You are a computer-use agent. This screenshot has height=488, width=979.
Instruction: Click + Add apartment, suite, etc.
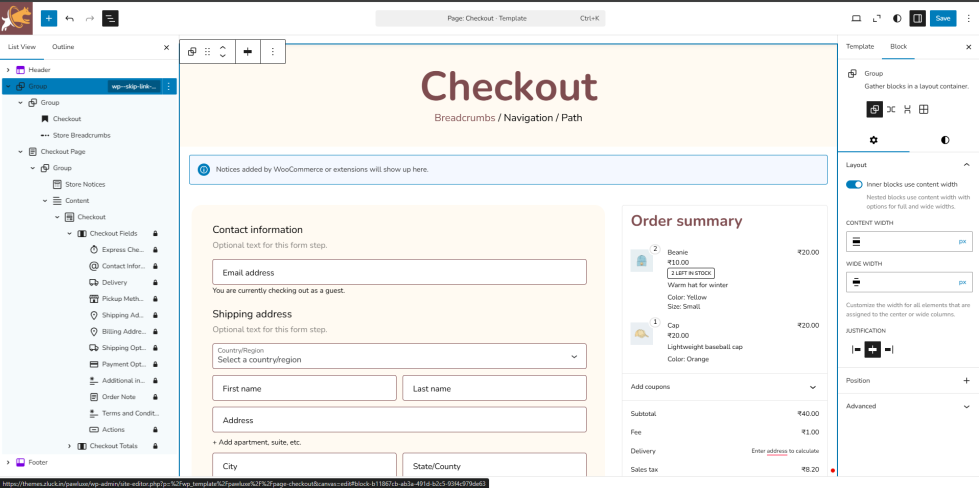tap(257, 442)
